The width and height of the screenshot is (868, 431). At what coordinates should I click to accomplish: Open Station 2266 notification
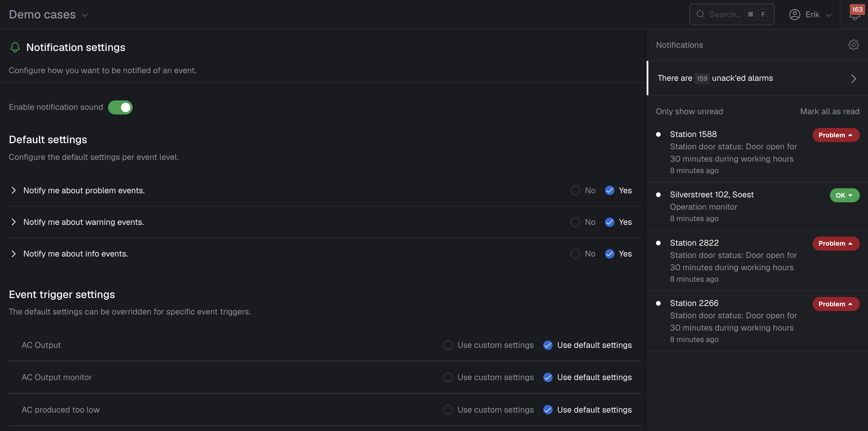[757, 321]
